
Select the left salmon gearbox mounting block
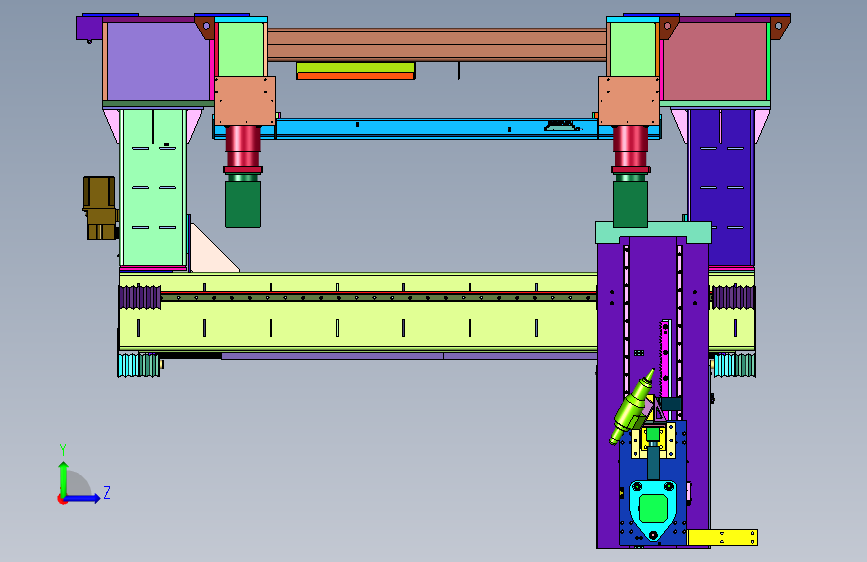(244, 101)
